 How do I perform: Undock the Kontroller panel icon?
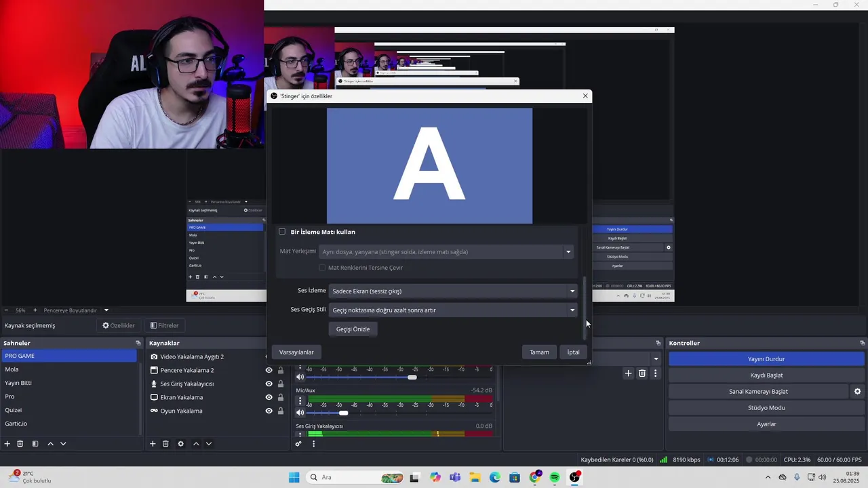862,343
